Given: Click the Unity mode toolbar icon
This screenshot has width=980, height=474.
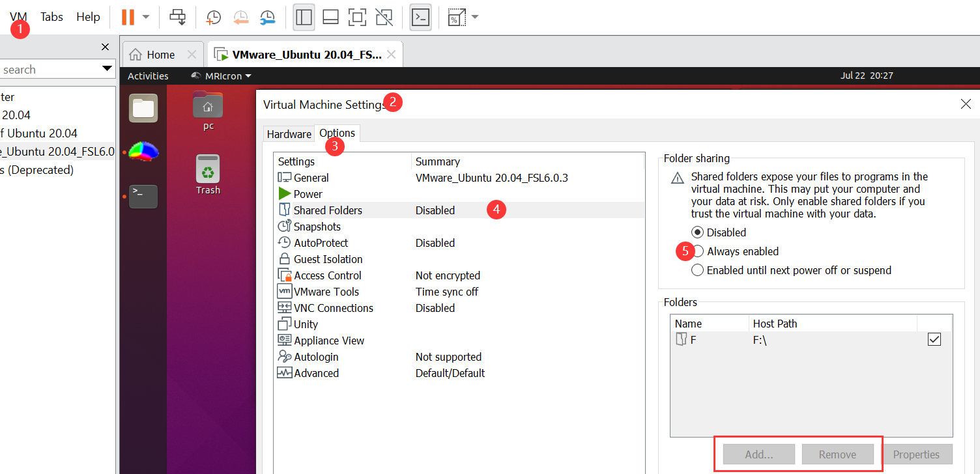Looking at the screenshot, I should [384, 18].
